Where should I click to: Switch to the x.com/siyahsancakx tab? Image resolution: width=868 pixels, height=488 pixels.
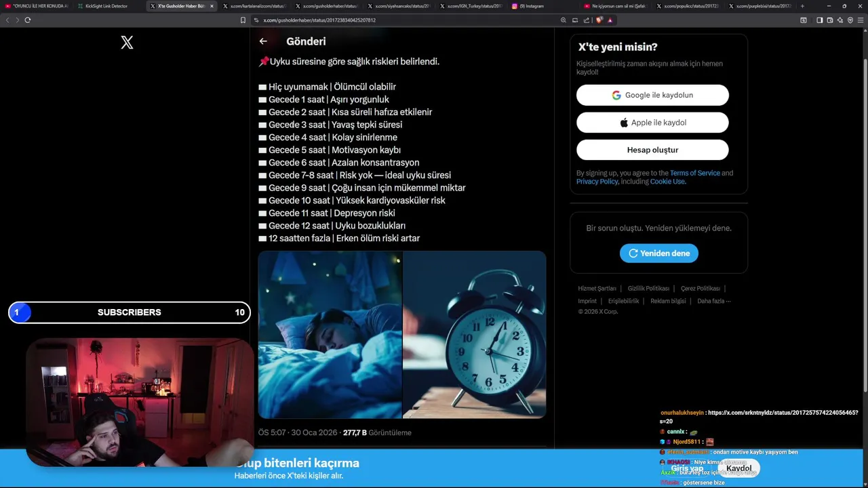398,6
